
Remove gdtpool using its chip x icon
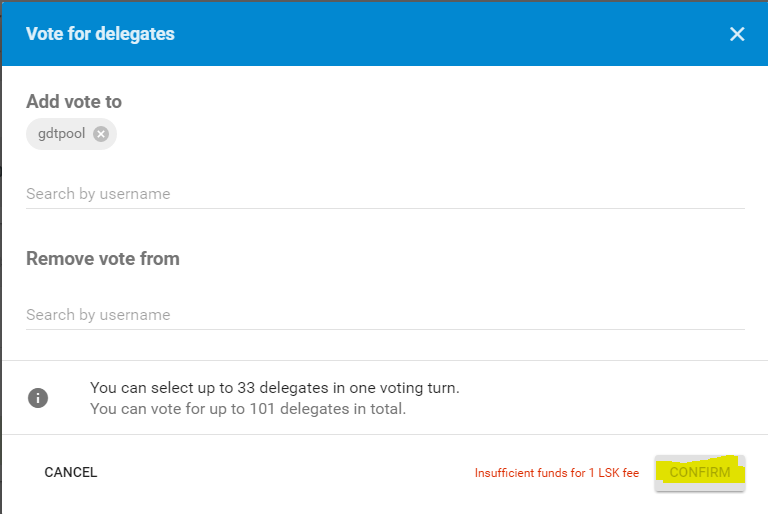[x=101, y=134]
